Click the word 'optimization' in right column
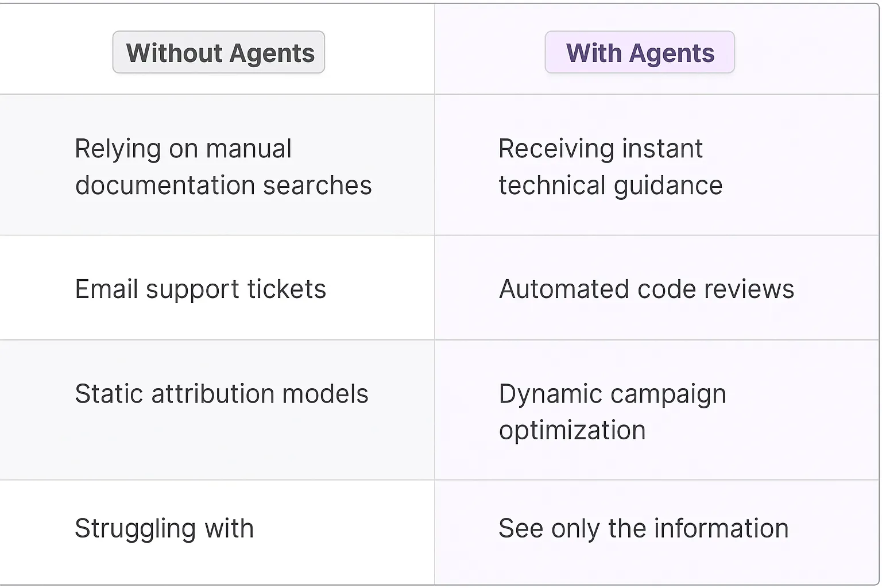Viewport: 882px width, 588px height. point(572,431)
